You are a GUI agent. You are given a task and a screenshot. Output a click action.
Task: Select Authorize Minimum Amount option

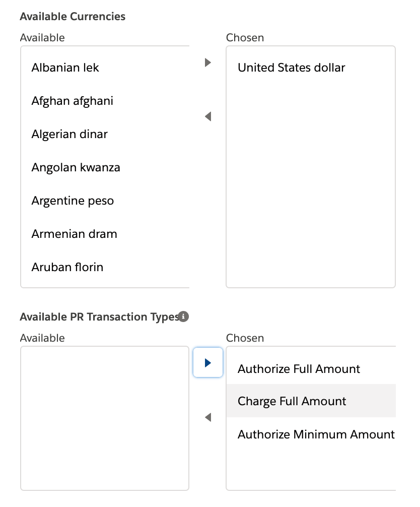click(x=316, y=434)
